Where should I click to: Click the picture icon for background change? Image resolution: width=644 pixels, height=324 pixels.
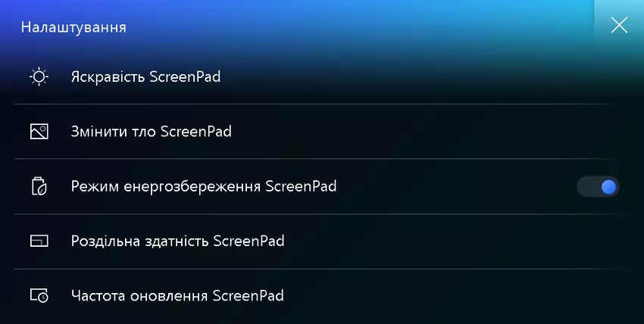pos(39,132)
